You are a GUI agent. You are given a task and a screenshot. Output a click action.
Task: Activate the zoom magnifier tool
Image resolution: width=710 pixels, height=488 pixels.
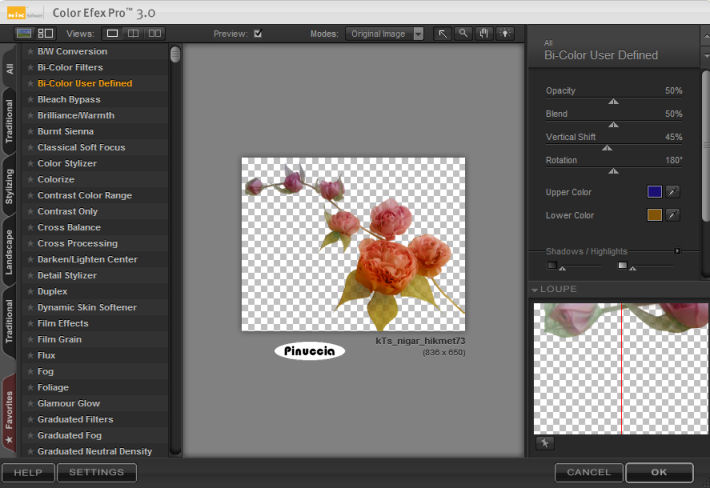click(x=463, y=33)
